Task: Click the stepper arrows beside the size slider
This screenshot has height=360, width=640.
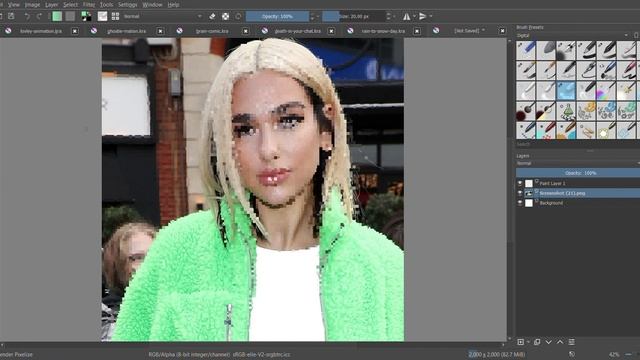Action: (389, 16)
